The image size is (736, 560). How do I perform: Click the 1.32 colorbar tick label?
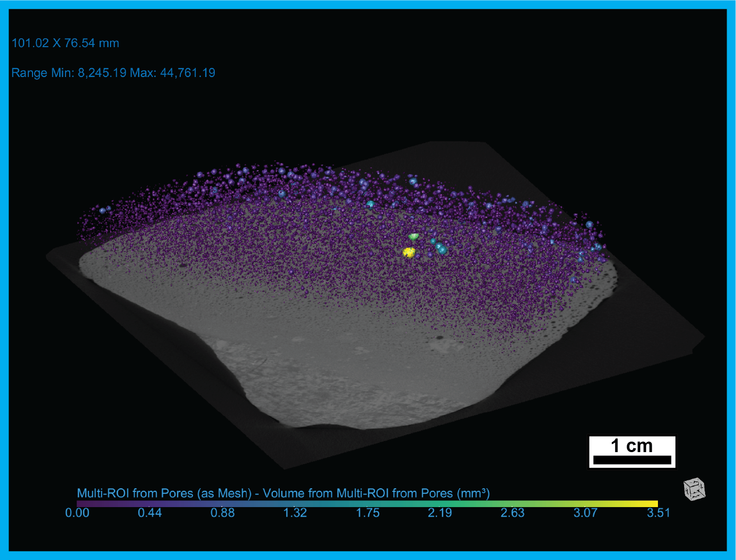(295, 513)
